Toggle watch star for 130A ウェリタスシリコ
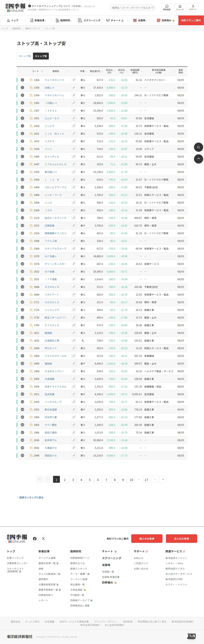Screen dimensions: 204x644 (x=31, y=80)
